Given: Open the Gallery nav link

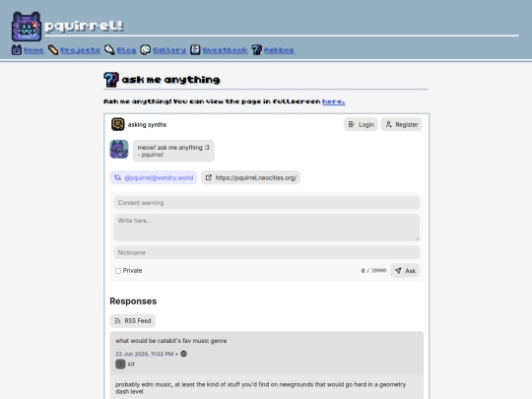Looking at the screenshot, I should click(x=169, y=50).
